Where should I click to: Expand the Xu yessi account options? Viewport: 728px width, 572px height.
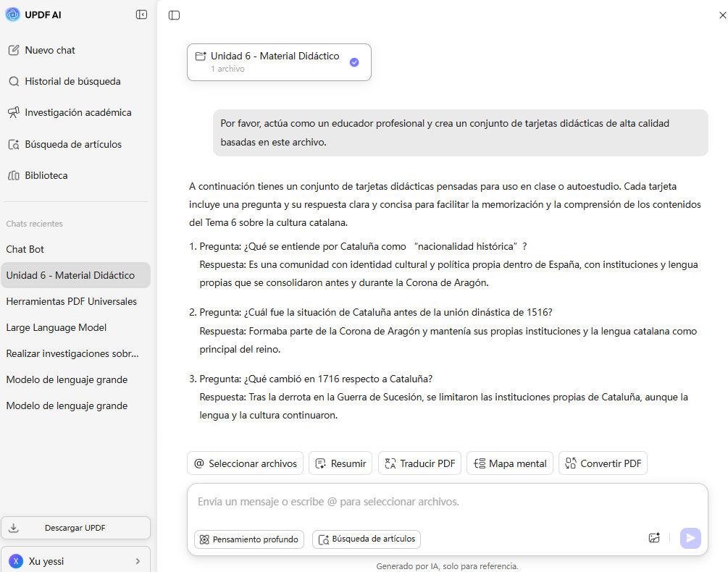pos(75,560)
